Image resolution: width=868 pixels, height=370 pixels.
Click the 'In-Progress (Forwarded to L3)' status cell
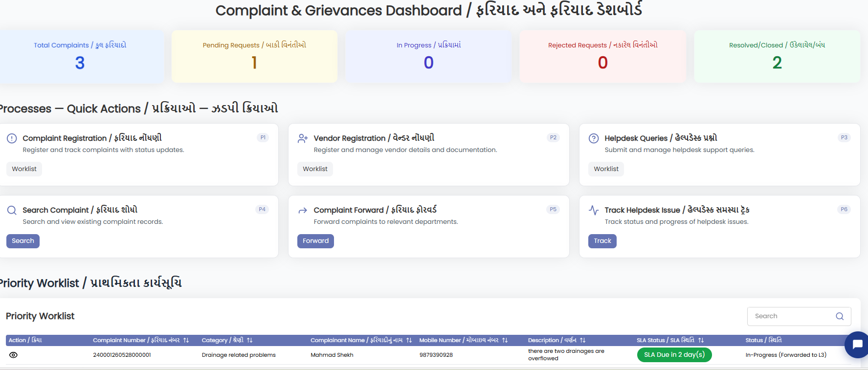786,355
